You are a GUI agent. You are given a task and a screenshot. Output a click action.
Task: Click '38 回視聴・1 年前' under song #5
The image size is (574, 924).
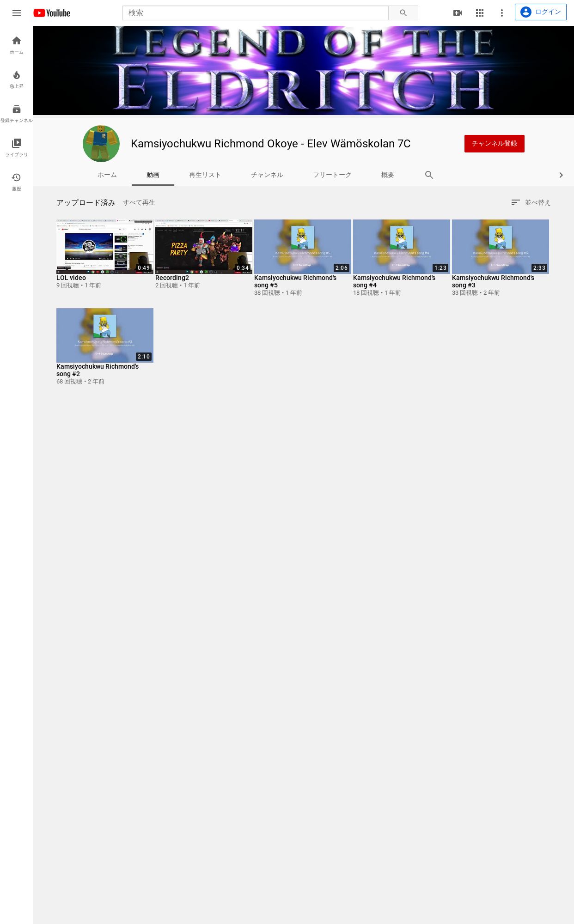278,293
